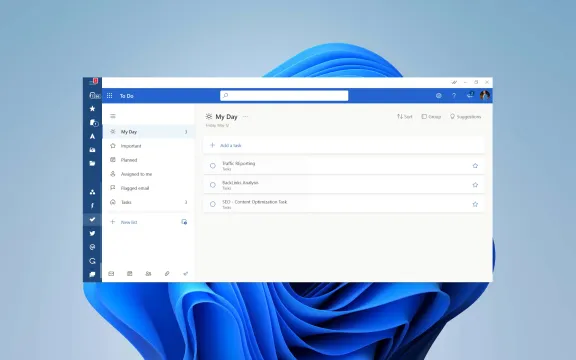Image resolution: width=576 pixels, height=360 pixels.
Task: Click the letter A icon in left dock
Action: [93, 136]
